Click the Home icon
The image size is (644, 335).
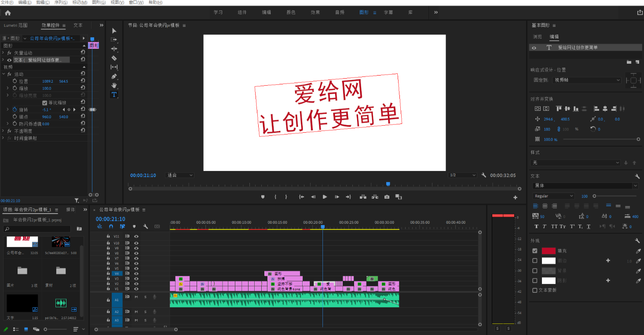[7, 13]
